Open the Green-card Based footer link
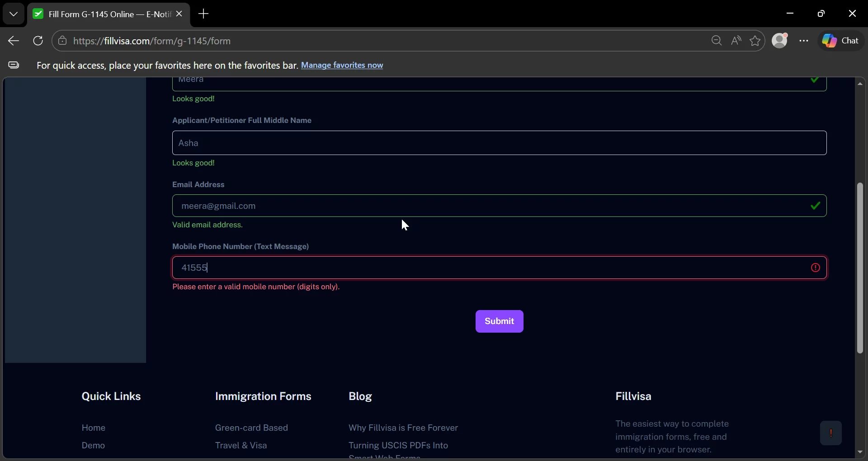 tap(251, 428)
